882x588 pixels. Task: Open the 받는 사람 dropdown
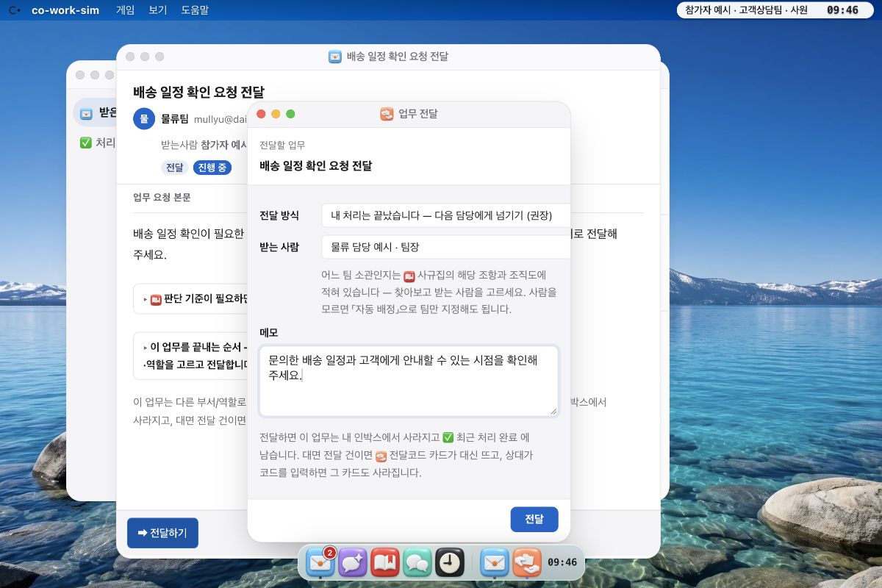pos(445,247)
